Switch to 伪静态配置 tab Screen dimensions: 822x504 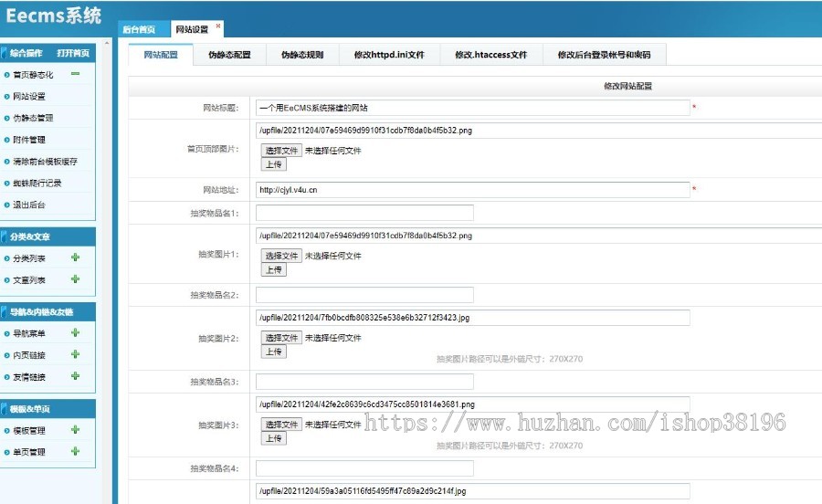click(x=229, y=55)
